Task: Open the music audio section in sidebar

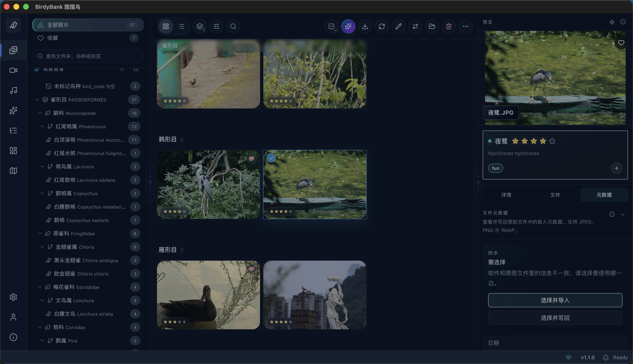Action: tap(13, 90)
